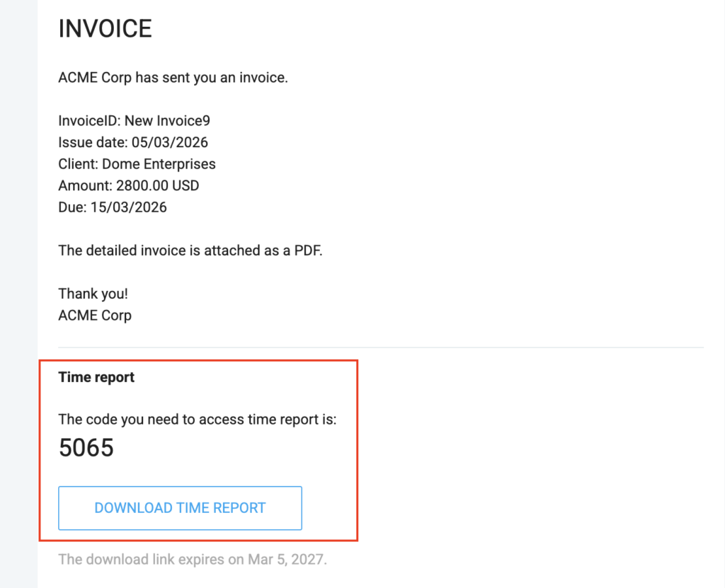This screenshot has width=725, height=588.
Task: Click the download link expiry note
Action: (193, 560)
